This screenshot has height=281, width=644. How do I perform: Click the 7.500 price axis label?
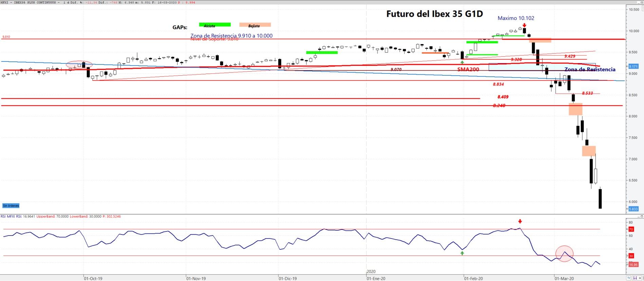pos(633,138)
